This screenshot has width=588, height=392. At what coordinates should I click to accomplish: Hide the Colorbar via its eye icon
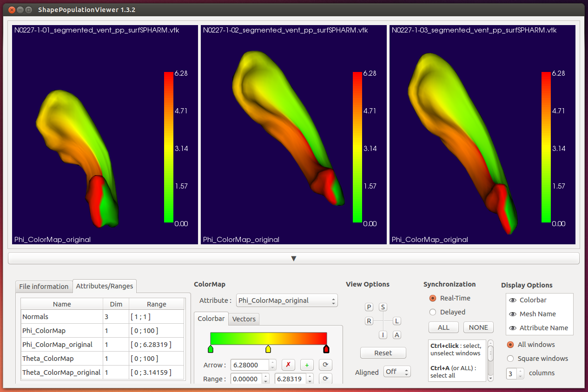point(513,300)
